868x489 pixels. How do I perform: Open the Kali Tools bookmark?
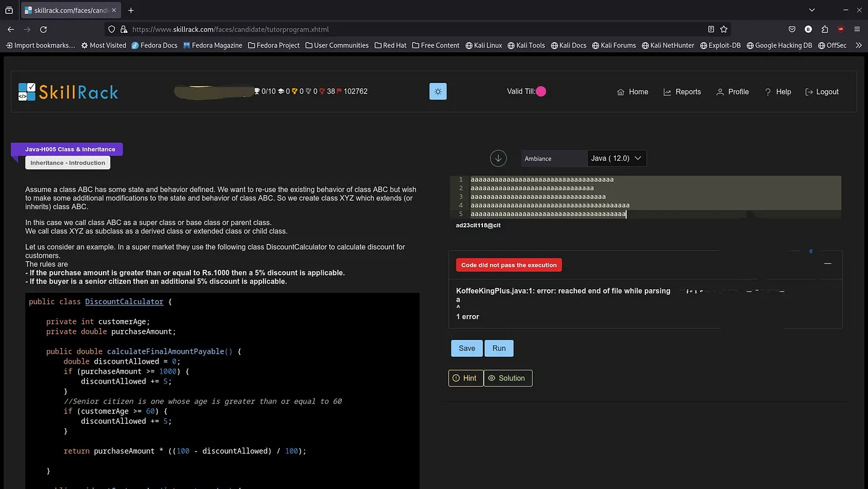click(526, 45)
